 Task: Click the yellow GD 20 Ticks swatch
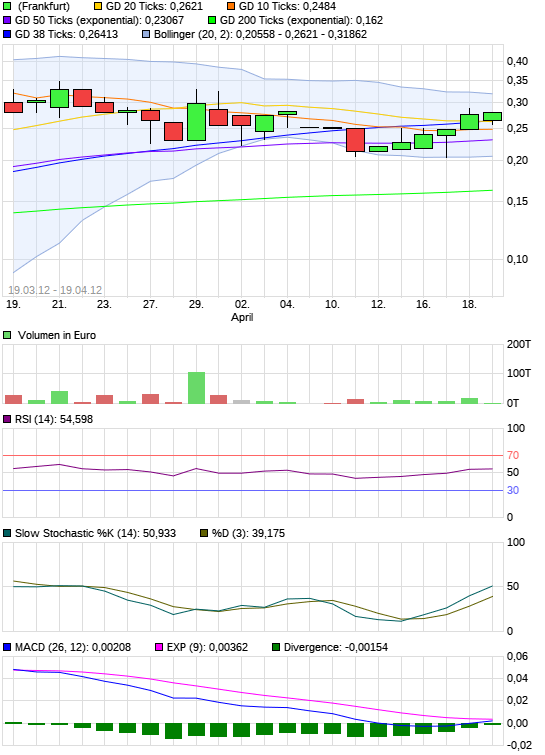point(98,7)
